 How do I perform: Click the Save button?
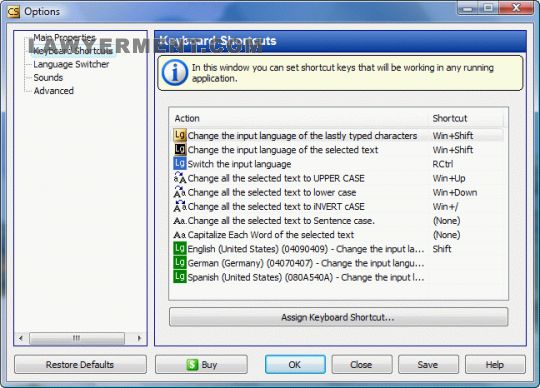click(428, 364)
